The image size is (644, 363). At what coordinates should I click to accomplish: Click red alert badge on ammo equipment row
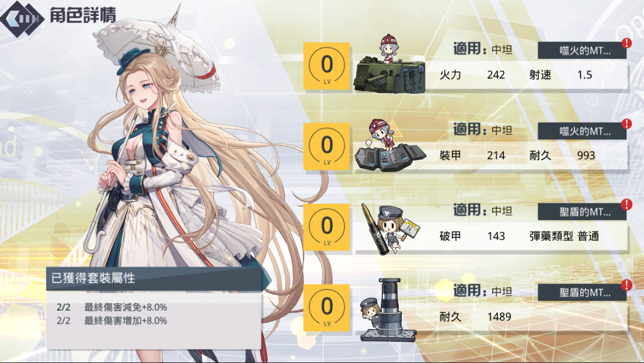(626, 204)
